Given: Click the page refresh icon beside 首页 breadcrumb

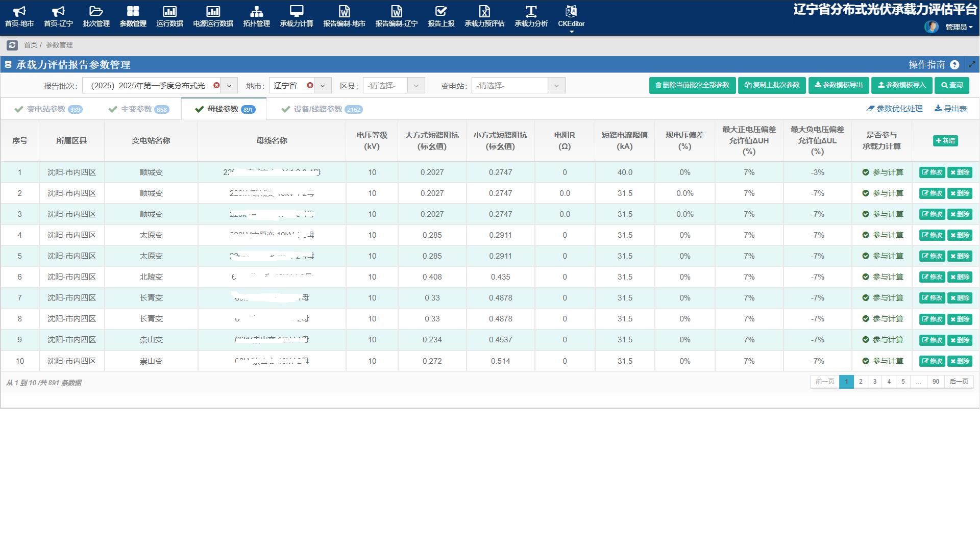Looking at the screenshot, I should pyautogui.click(x=12, y=45).
